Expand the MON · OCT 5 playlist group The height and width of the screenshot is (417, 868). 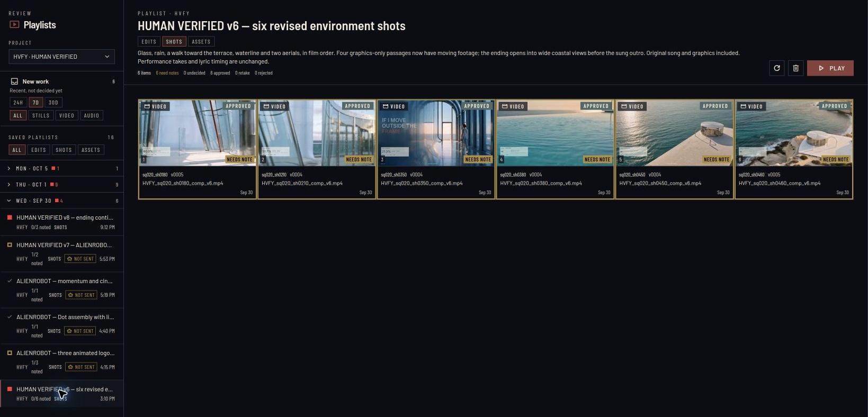(x=61, y=168)
